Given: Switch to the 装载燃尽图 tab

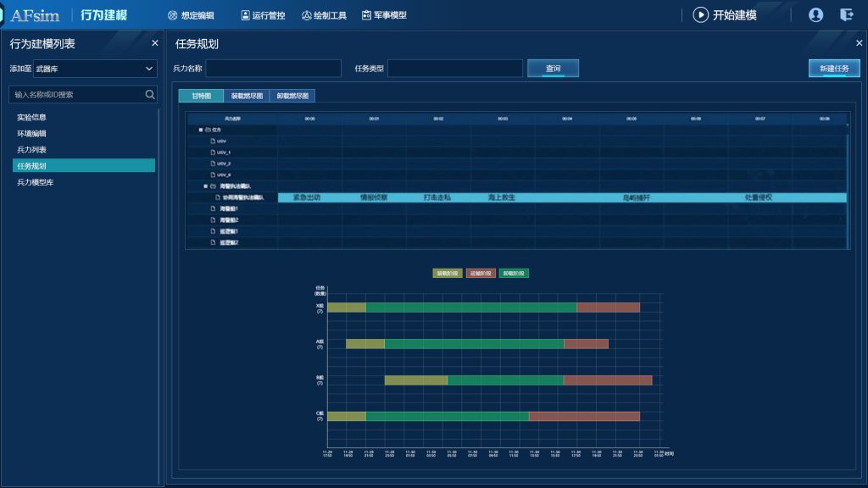Looking at the screenshot, I should click(x=247, y=97).
